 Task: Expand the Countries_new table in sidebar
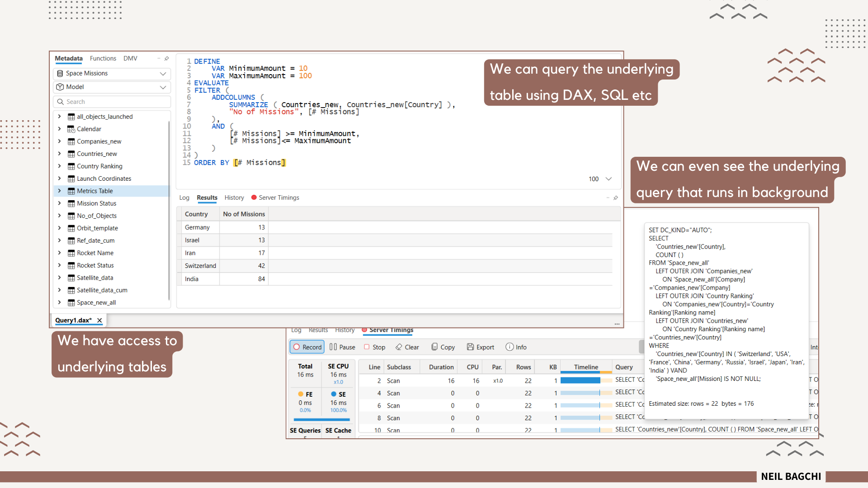tap(60, 154)
